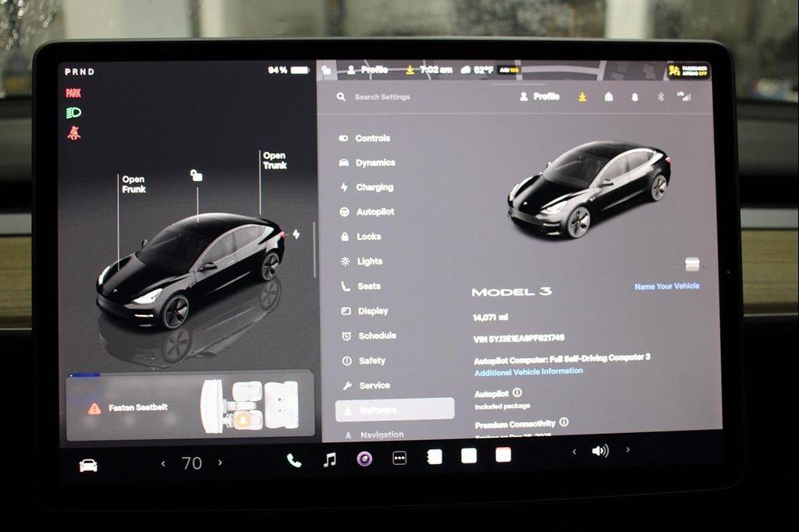Image resolution: width=799 pixels, height=532 pixels.
Task: Open notifications via the bell icon
Action: click(x=634, y=97)
